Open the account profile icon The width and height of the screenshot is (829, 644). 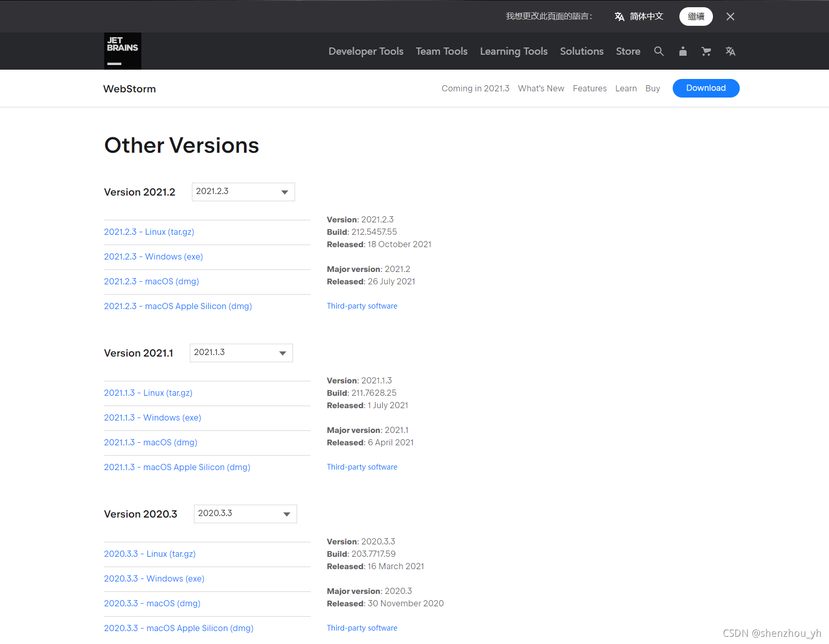point(683,51)
